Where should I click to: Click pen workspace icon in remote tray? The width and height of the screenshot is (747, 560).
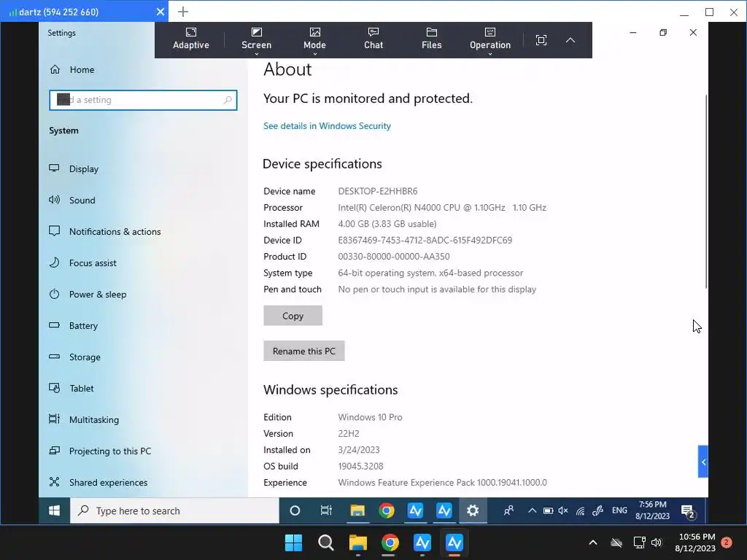(x=597, y=511)
